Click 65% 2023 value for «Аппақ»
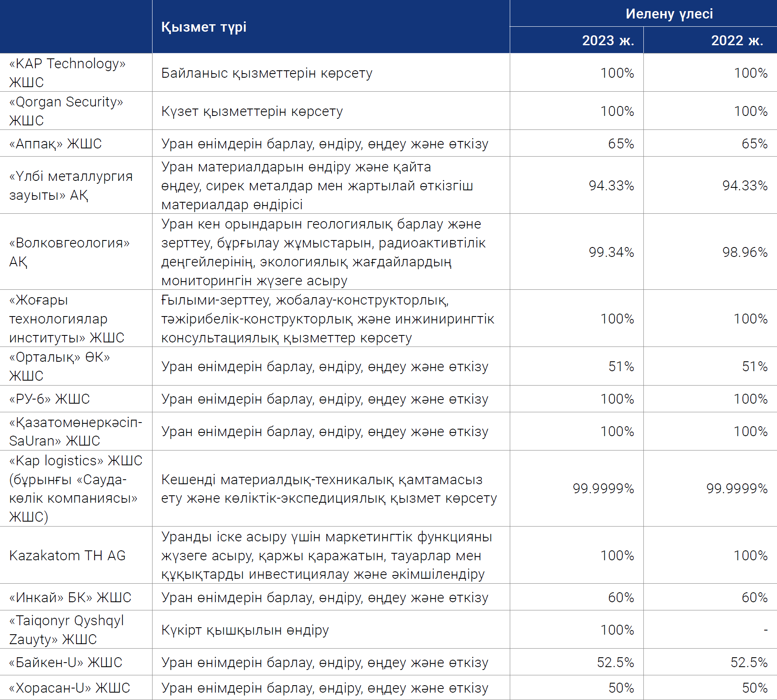 click(621, 143)
